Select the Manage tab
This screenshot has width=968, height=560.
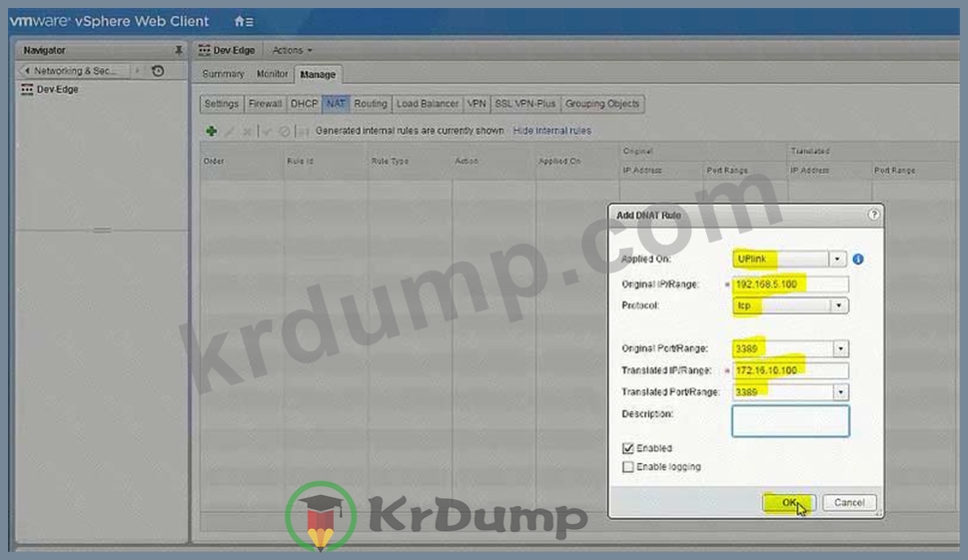[x=318, y=75]
